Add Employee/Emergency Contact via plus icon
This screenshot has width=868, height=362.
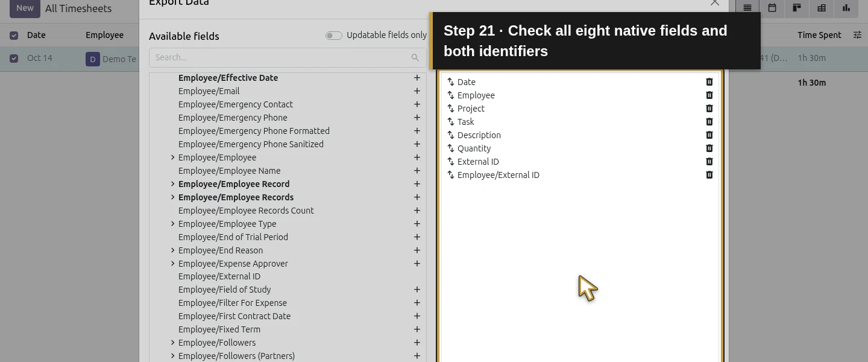tap(417, 104)
